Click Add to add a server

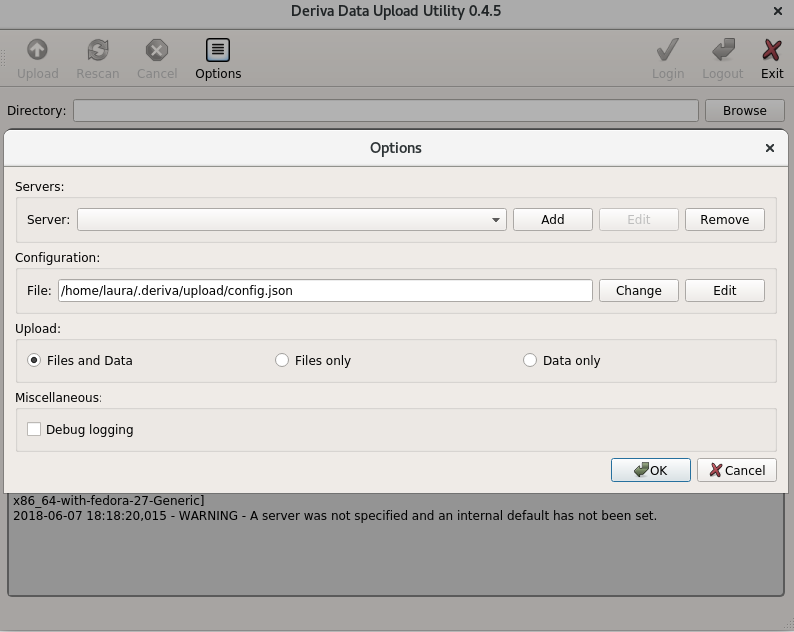tap(552, 219)
